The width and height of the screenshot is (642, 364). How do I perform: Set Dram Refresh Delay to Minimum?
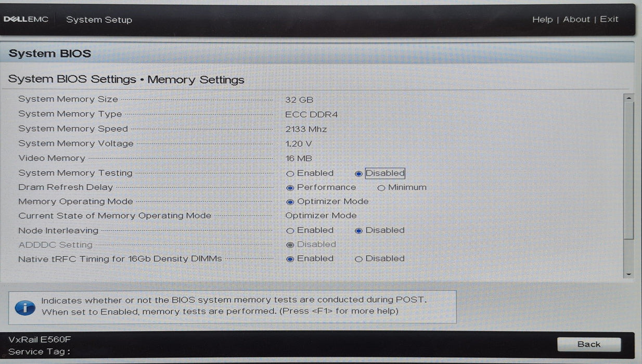click(381, 188)
